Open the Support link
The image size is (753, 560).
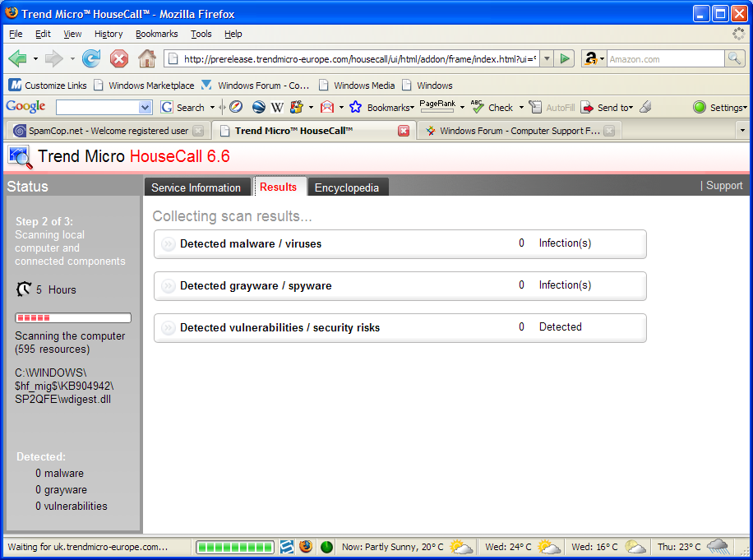point(724,185)
